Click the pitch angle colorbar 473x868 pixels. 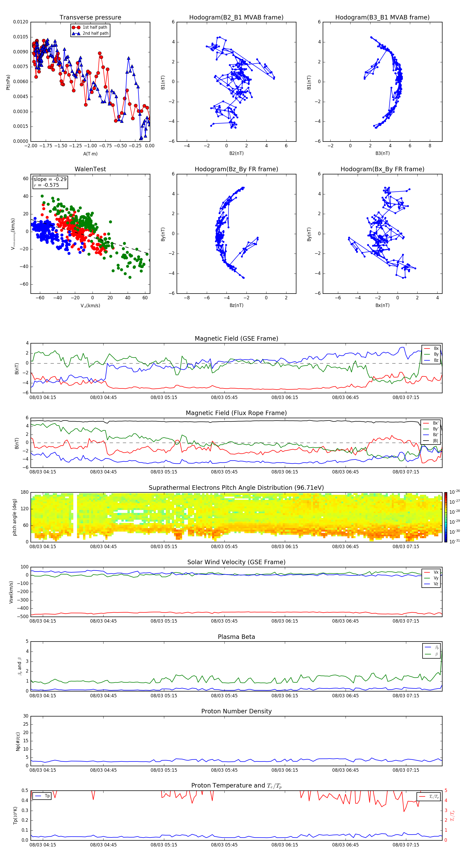point(446,517)
